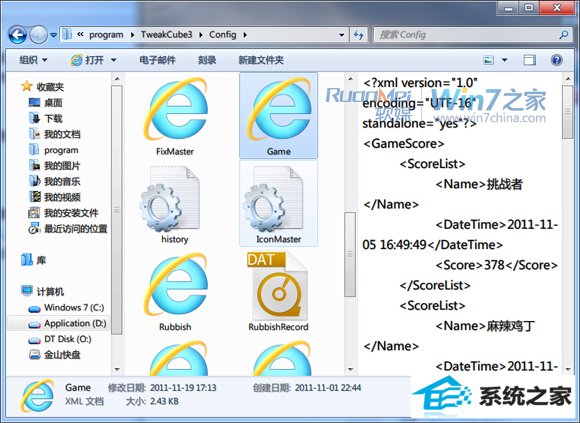Viewport: 580px width, 423px height.
Task: Click the TweakCube3 breadcrumb segment
Action: click(x=166, y=35)
